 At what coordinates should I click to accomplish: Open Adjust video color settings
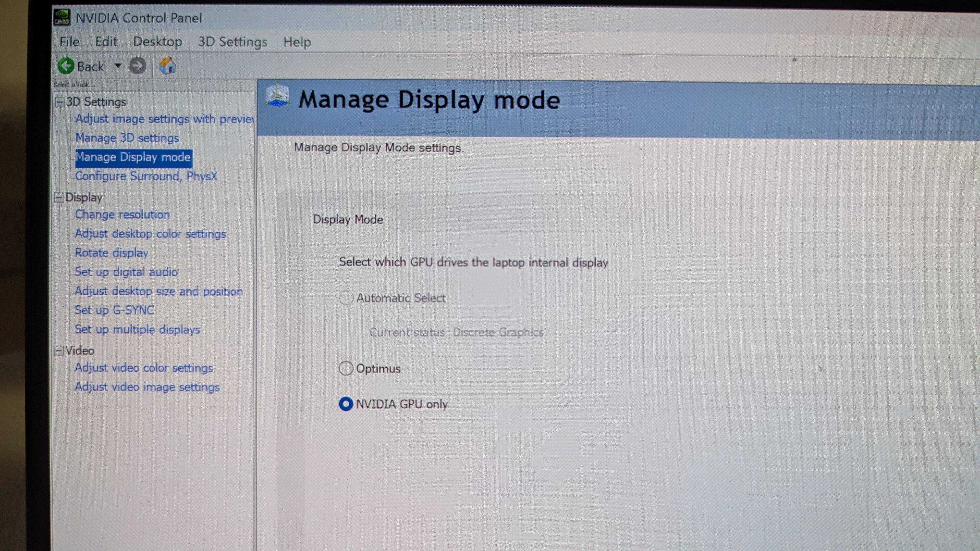[143, 368]
